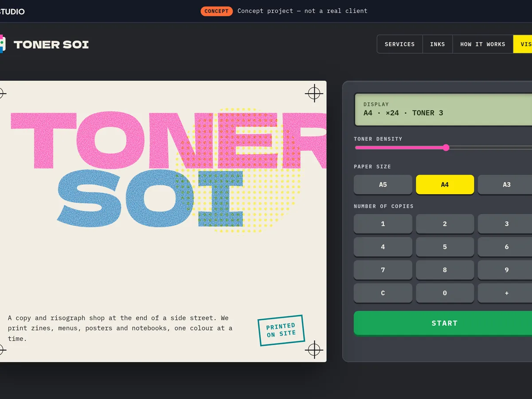Select A4 paper size
Screen dimensions: 532x399
coord(445,184)
